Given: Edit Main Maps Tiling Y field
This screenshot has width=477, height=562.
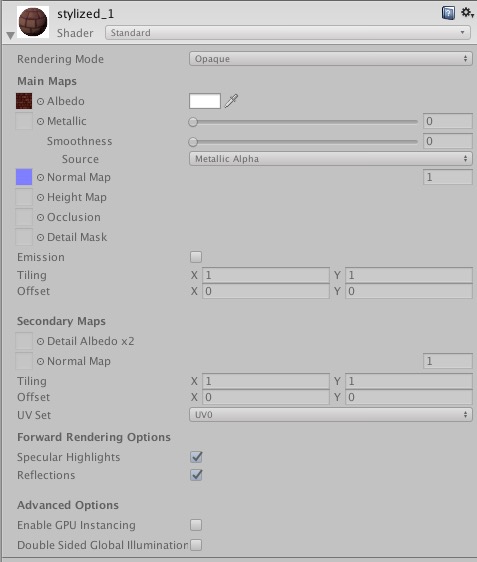Looking at the screenshot, I should [409, 275].
